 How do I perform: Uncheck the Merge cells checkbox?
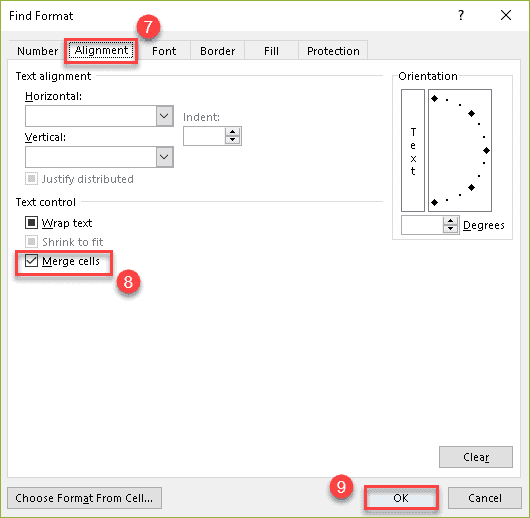(31, 261)
